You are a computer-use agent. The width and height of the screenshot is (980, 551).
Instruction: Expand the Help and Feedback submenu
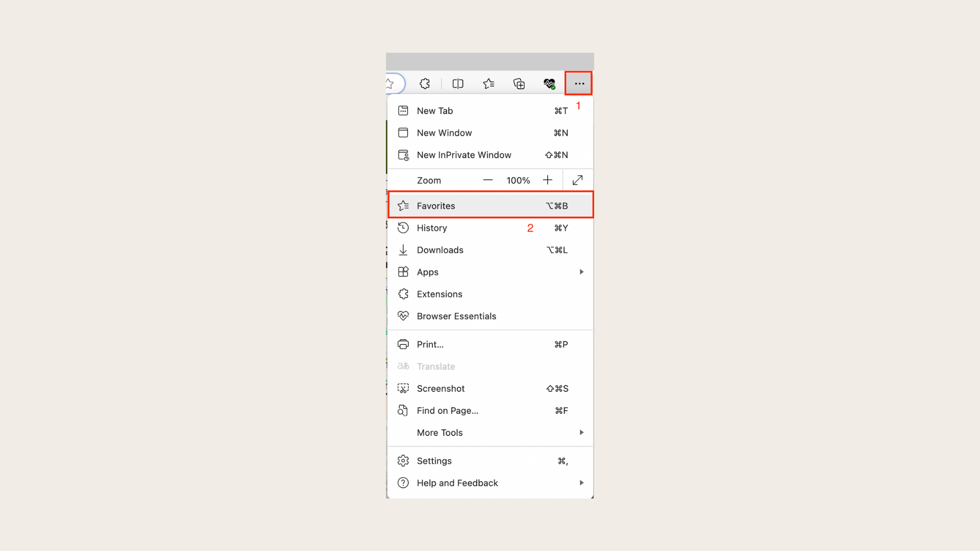[581, 482]
